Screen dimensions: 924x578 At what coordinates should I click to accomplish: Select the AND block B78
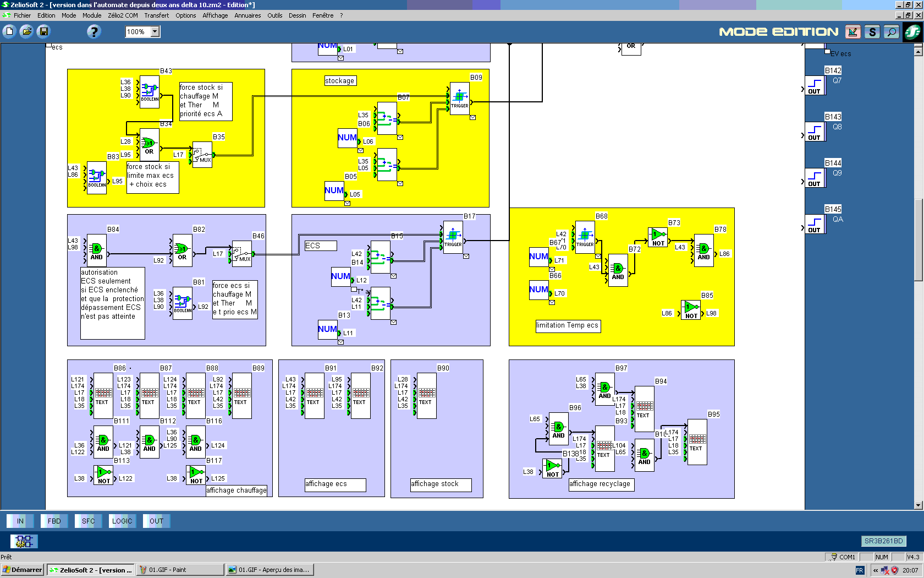[x=704, y=250]
